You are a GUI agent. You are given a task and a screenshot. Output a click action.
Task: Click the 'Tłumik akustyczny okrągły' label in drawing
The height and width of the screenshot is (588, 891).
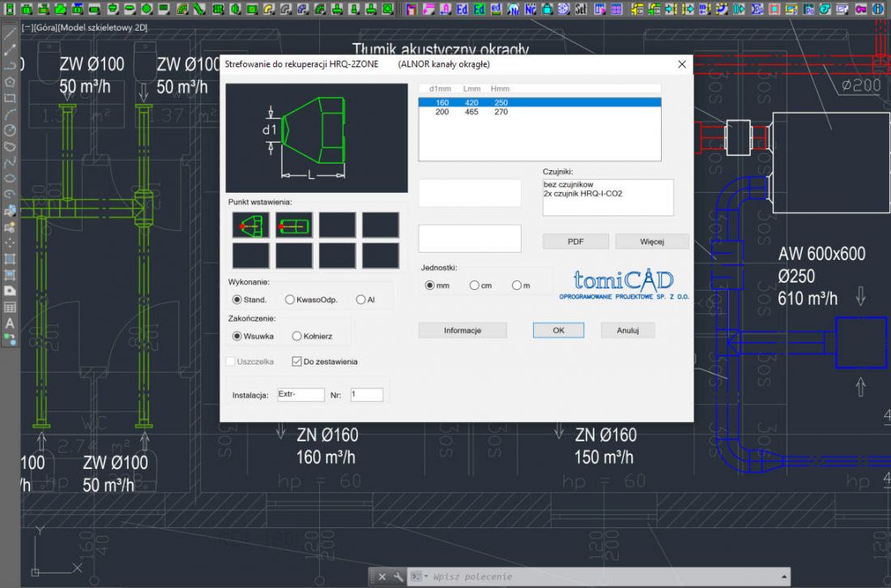click(x=441, y=49)
